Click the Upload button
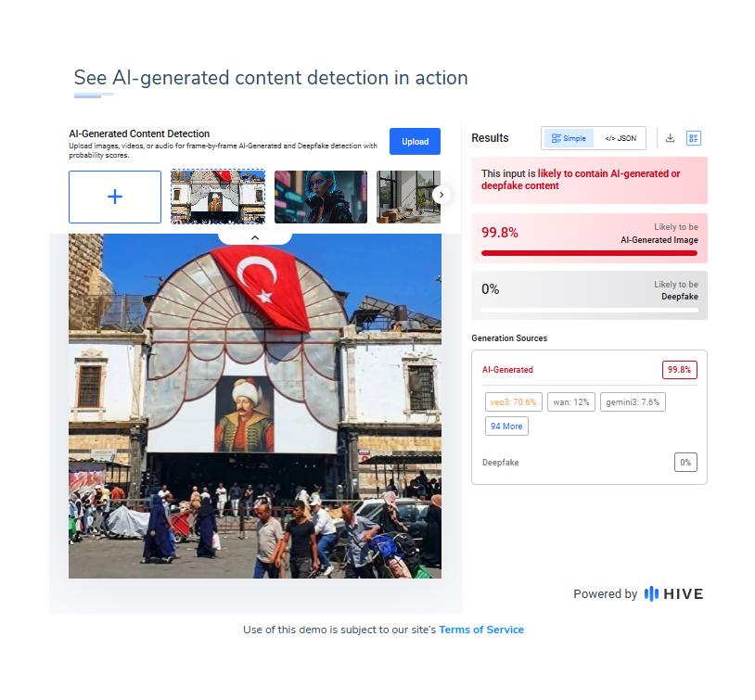The width and height of the screenshot is (755, 700). pyautogui.click(x=415, y=142)
